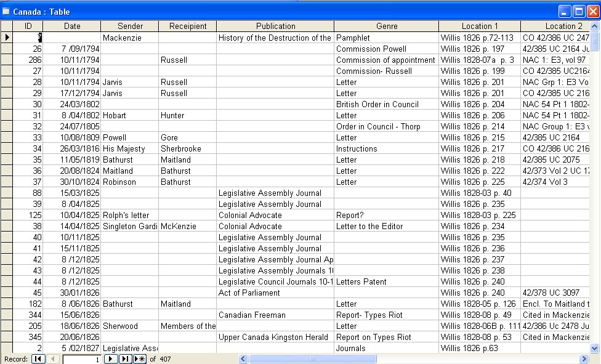The height and width of the screenshot is (364, 601).
Task: Click the Canada table window icon
Action: coord(7,11)
